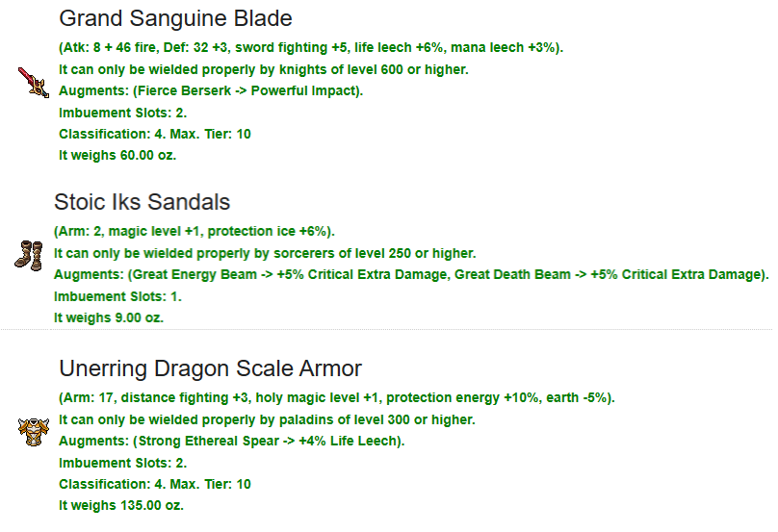Click the sword's attack and defense stats line
Screen dimensions: 778x532
coord(311,48)
